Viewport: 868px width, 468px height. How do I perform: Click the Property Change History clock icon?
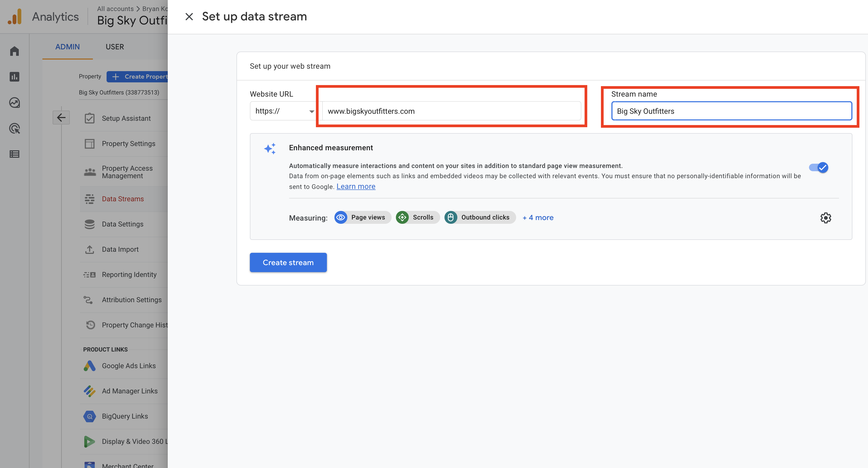[90, 325]
